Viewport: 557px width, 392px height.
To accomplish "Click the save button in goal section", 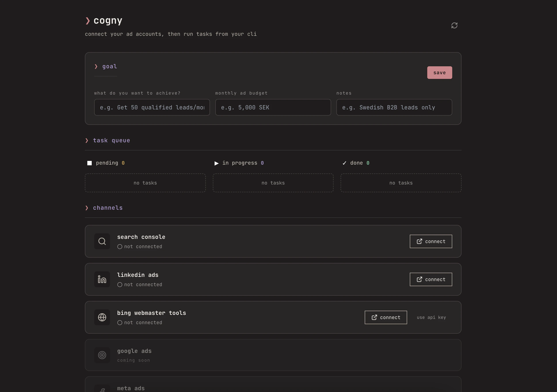I will [x=439, y=72].
